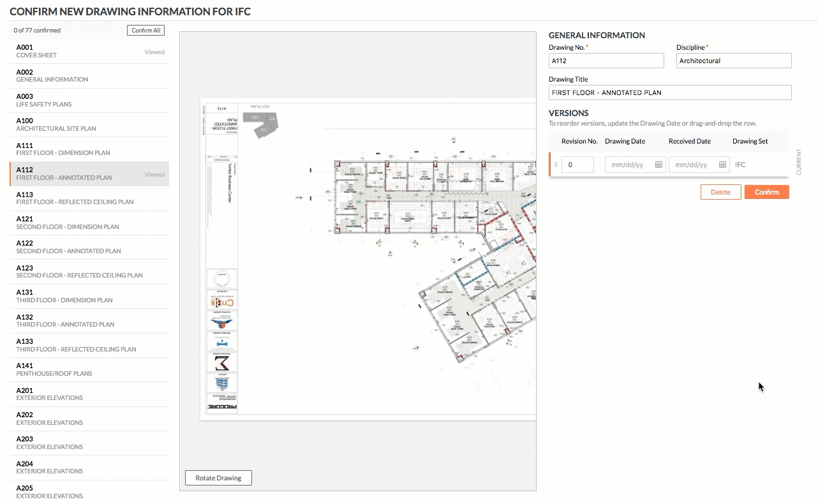Edit the Drawing Title field
Image resolution: width=818 pixels, height=504 pixels.
[x=669, y=93]
